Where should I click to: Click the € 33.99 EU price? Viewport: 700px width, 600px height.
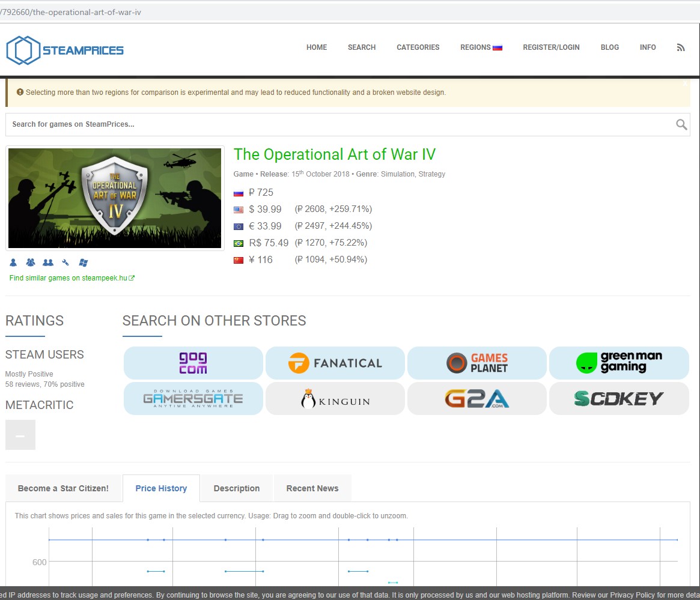tap(265, 226)
